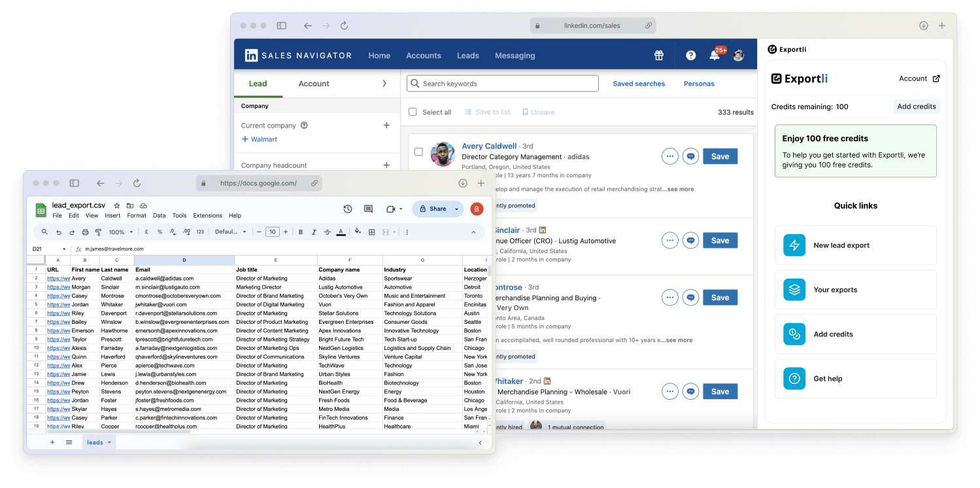The height and width of the screenshot is (488, 980).
Task: Click the gift icon in Sales Navigator
Action: point(659,56)
